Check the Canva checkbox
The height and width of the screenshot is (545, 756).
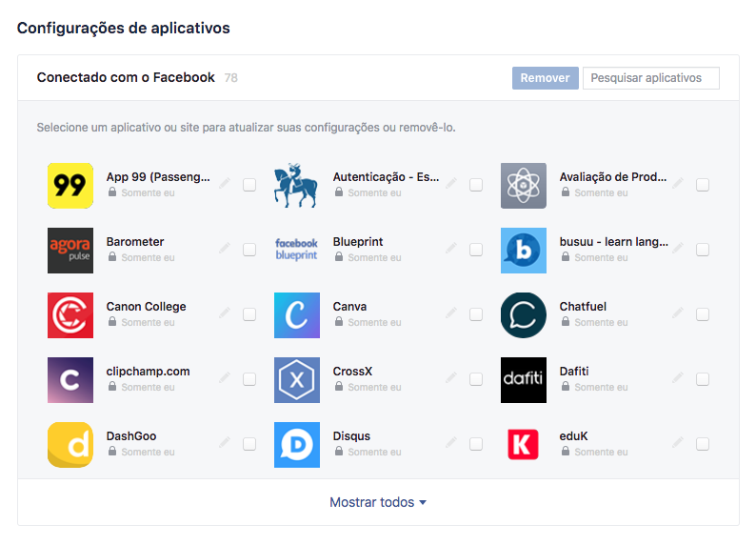click(476, 314)
